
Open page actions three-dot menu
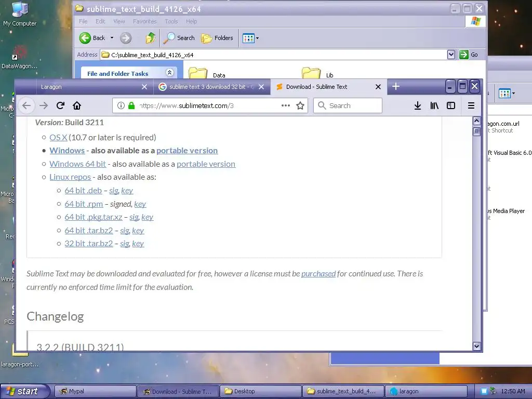click(286, 105)
